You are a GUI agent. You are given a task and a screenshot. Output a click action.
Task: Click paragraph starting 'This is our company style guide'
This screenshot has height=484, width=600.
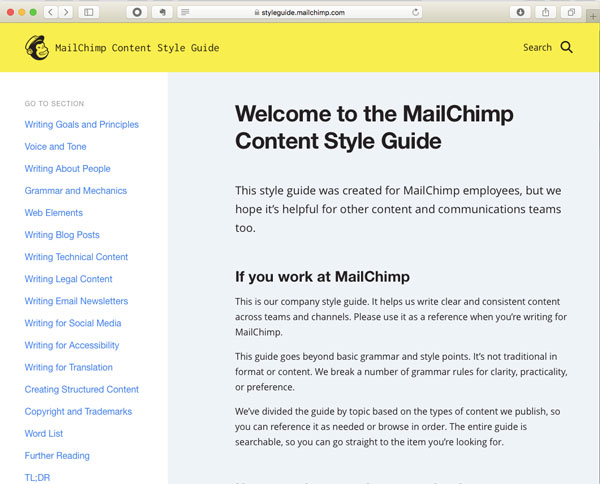pyautogui.click(x=401, y=317)
